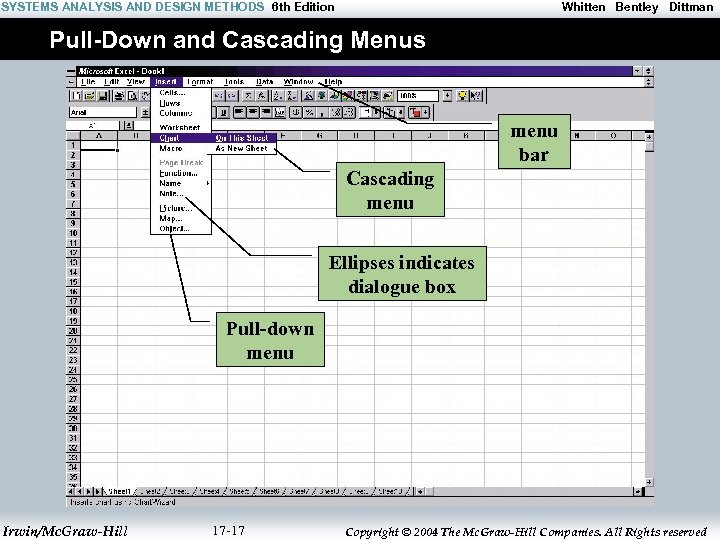Click the ChartWizard toolbar icon
Screen dimensions: 720x540
pos(308,96)
